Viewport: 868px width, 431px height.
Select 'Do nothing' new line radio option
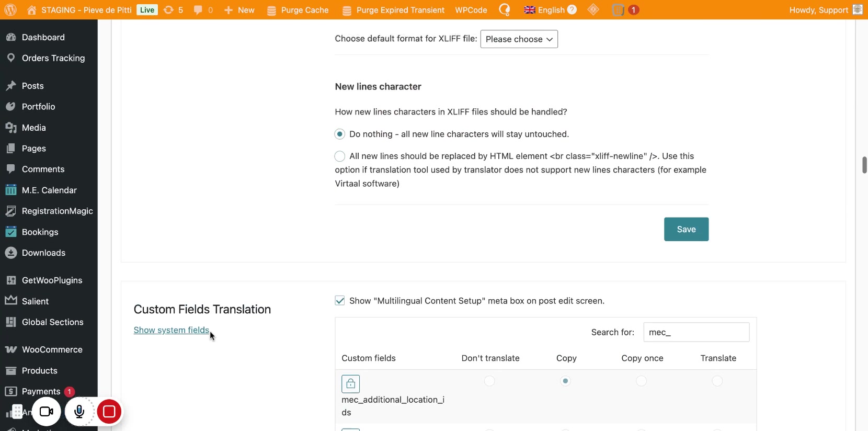pos(340,134)
